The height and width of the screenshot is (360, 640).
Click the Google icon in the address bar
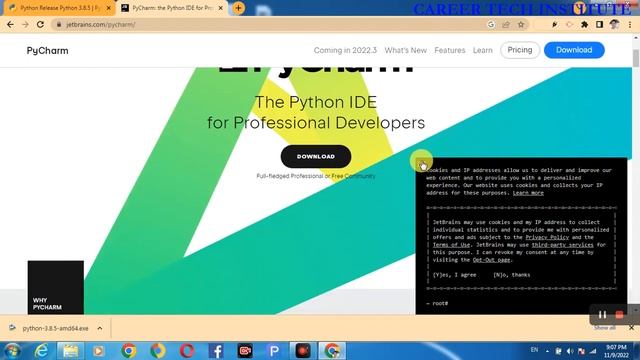click(x=491, y=24)
